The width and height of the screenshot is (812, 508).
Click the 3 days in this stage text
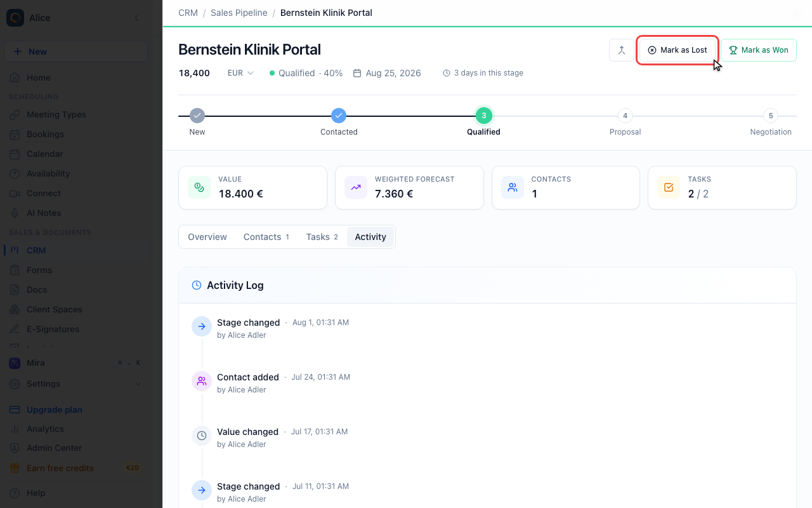coord(488,73)
